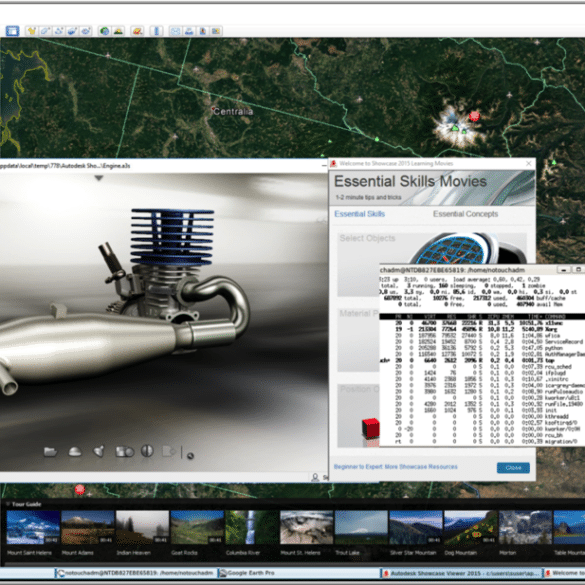The height and width of the screenshot is (585, 585).
Task: Play the Silver Star Mountain tour thumbnail
Action: pos(416,528)
